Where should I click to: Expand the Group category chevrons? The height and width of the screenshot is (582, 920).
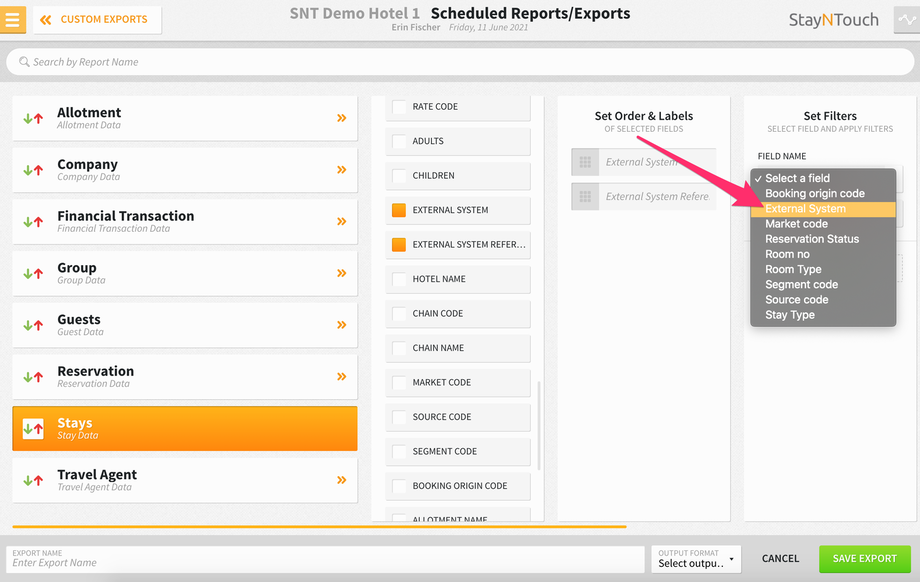[x=341, y=273]
